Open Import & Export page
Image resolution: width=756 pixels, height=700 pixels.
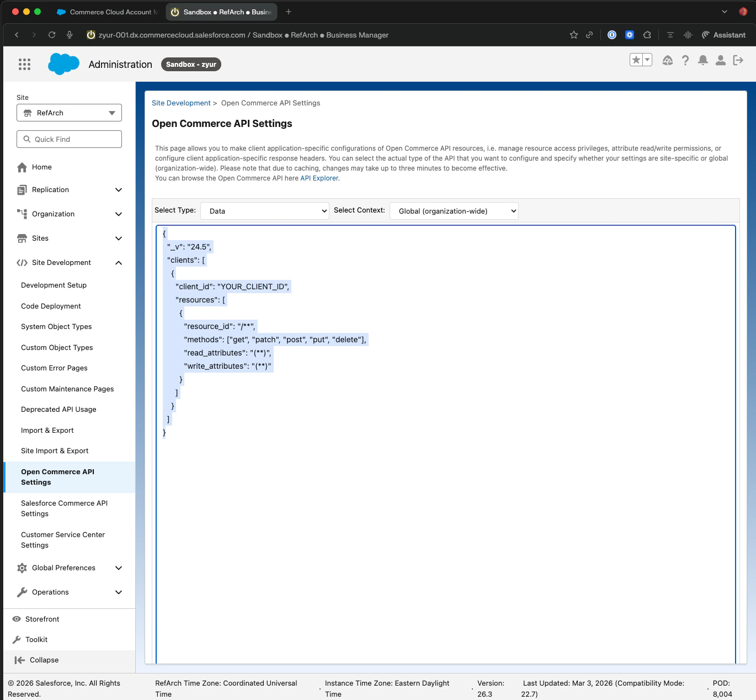pyautogui.click(x=47, y=431)
